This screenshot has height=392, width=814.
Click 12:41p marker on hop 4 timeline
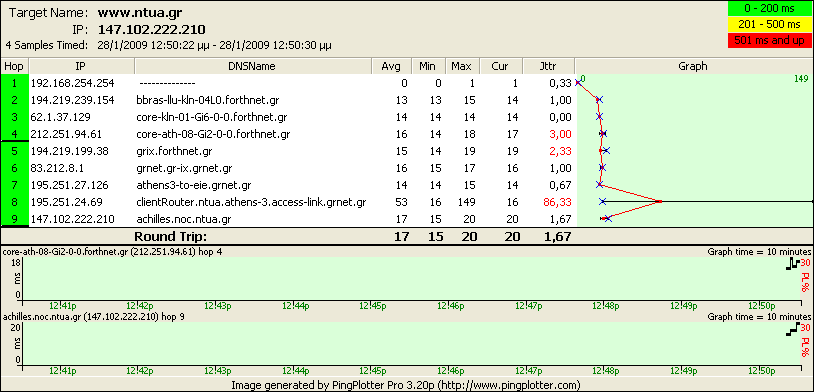[x=63, y=305]
